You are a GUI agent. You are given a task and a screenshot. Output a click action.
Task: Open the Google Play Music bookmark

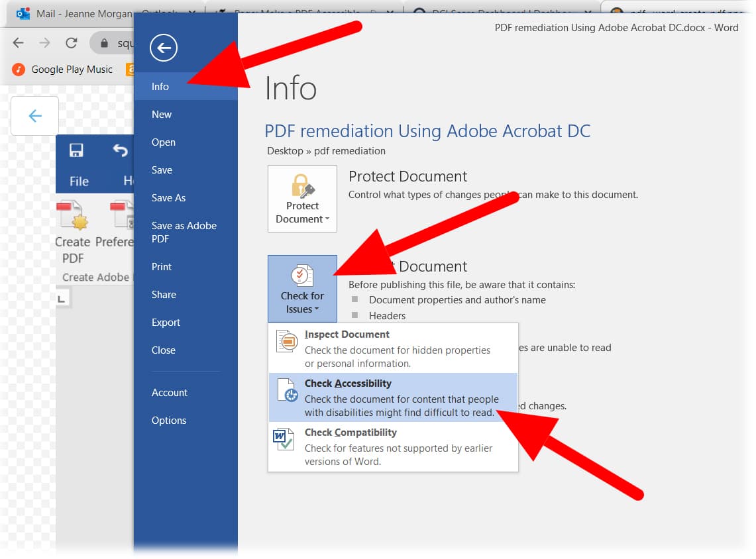coord(62,70)
